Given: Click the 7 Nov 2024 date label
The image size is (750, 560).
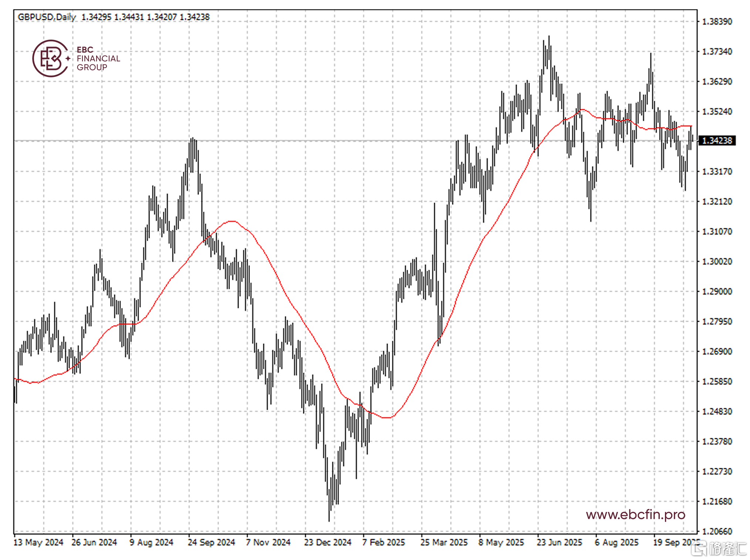Looking at the screenshot, I should coord(268,542).
